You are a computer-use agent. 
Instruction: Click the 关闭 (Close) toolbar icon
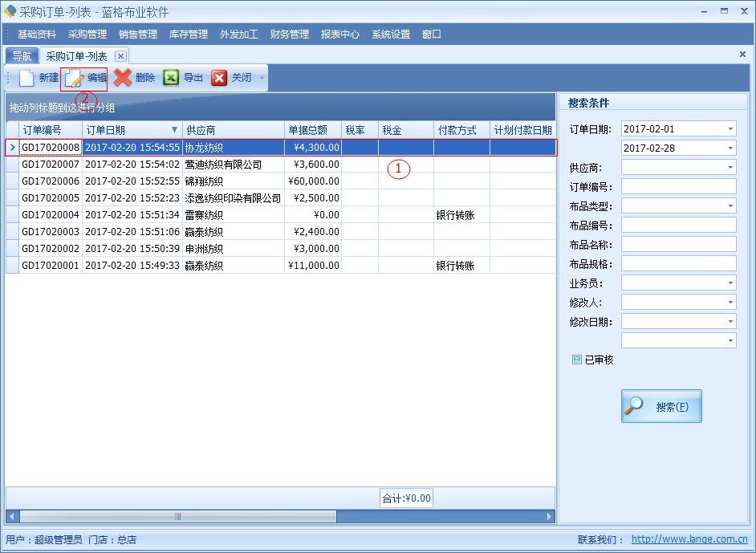tap(219, 78)
